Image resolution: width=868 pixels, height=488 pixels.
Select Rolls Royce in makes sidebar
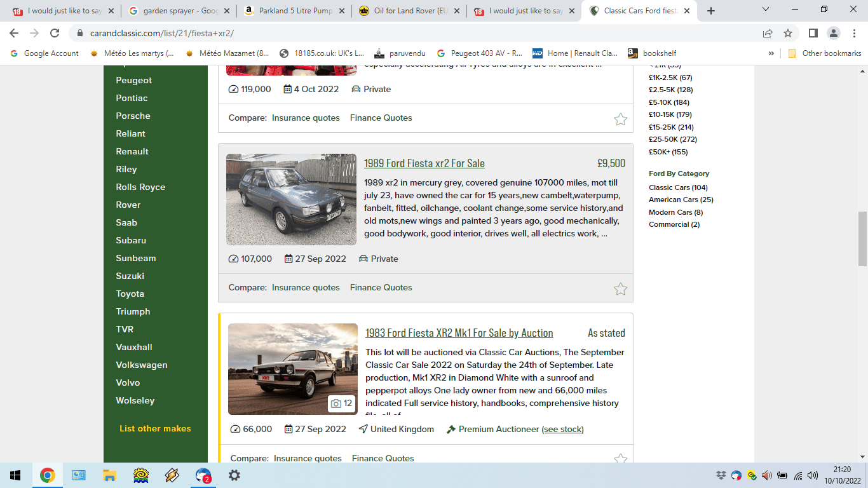[140, 187]
